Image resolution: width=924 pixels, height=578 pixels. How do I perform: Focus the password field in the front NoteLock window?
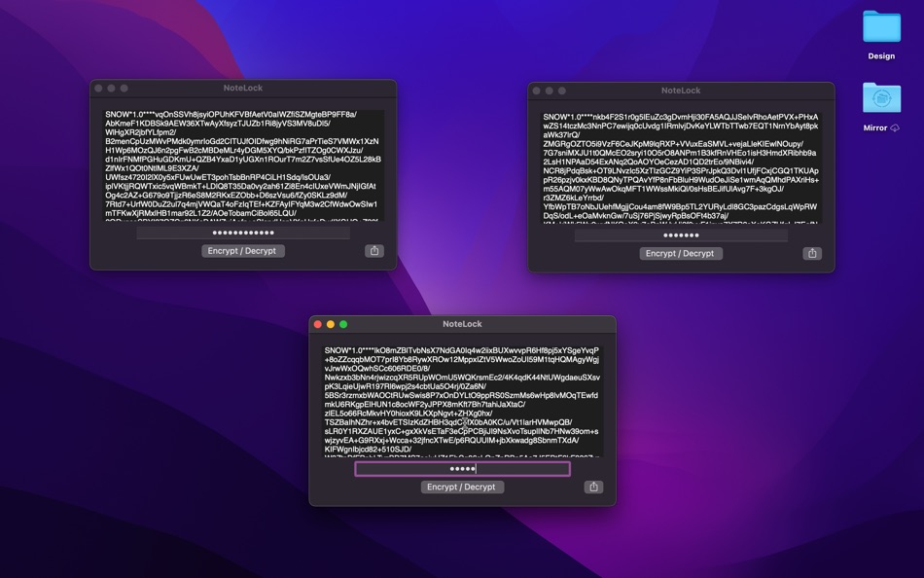point(463,469)
